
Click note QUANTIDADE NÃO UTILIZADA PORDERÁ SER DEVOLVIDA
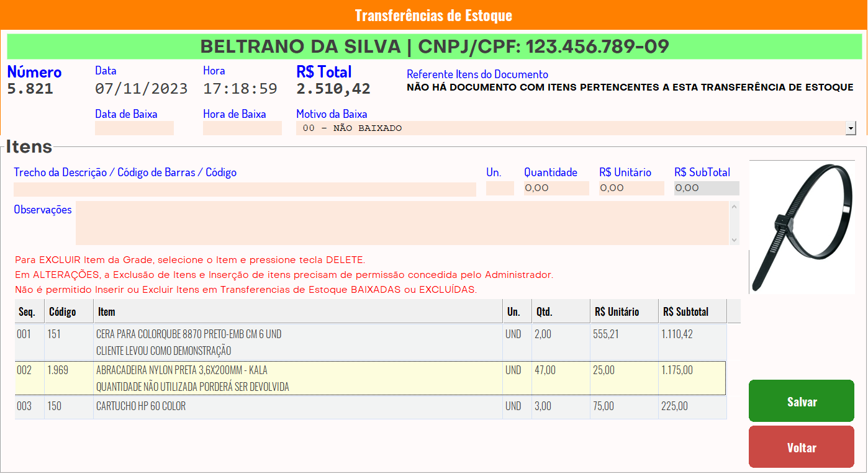(192, 387)
